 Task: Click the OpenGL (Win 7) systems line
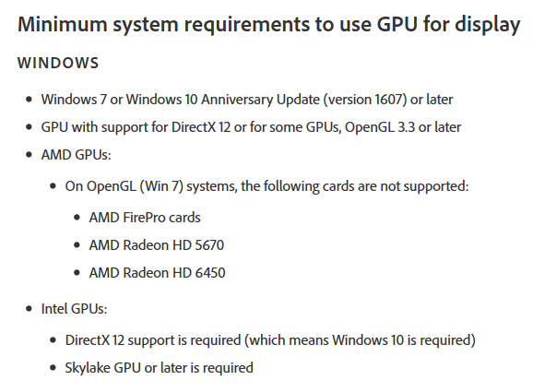click(x=267, y=186)
